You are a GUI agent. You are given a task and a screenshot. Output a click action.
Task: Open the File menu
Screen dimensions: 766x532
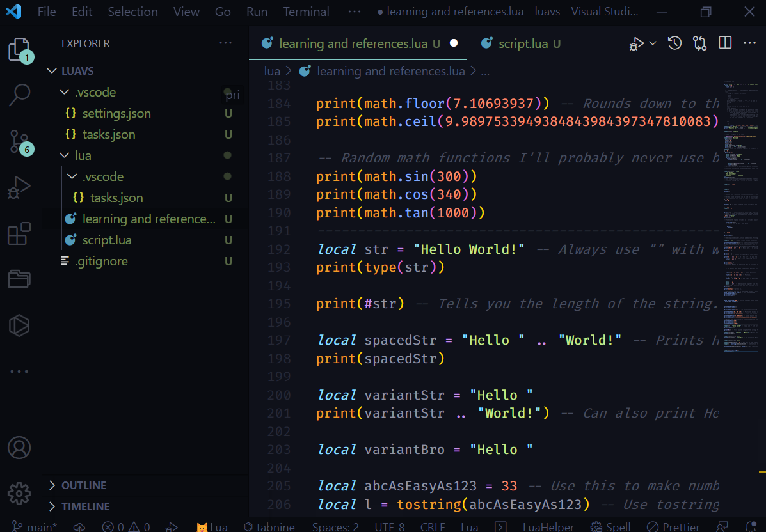(x=47, y=12)
